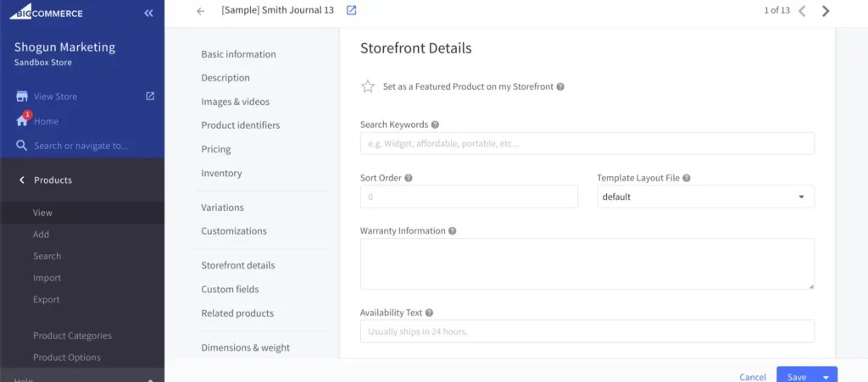The height and width of the screenshot is (382, 868).
Task: Collapse the Products menu chevron
Action: click(22, 180)
